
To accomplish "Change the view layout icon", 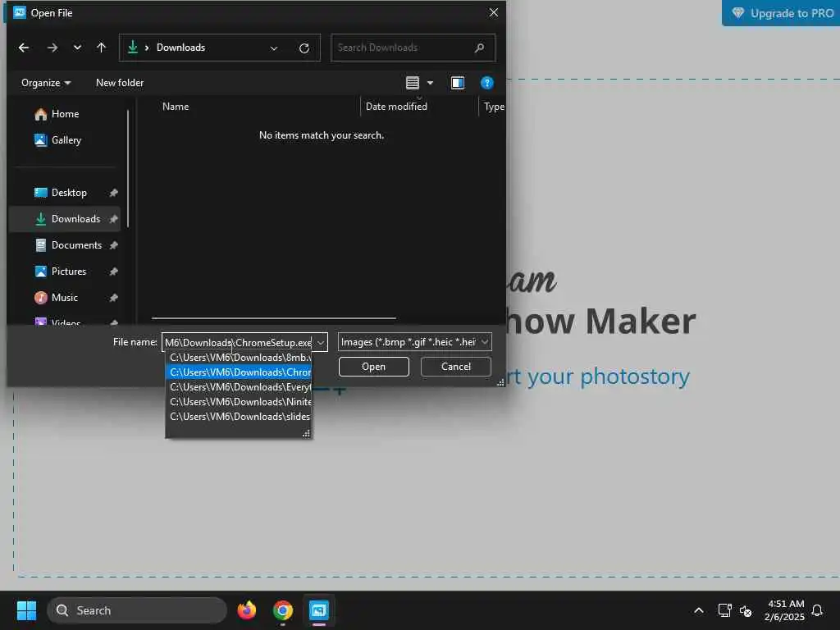I will pyautogui.click(x=413, y=83).
